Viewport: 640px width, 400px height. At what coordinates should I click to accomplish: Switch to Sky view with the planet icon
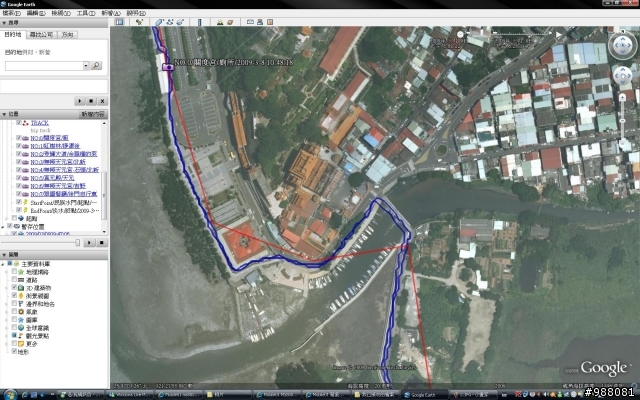[x=230, y=22]
